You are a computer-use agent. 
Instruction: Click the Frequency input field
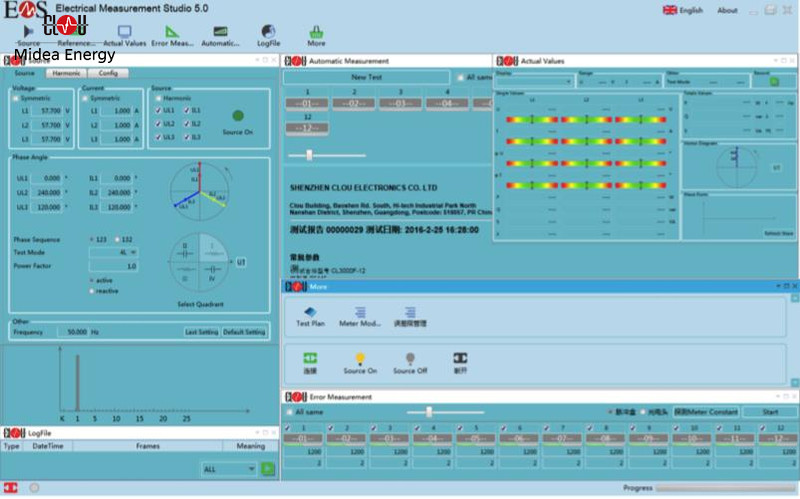point(73,332)
